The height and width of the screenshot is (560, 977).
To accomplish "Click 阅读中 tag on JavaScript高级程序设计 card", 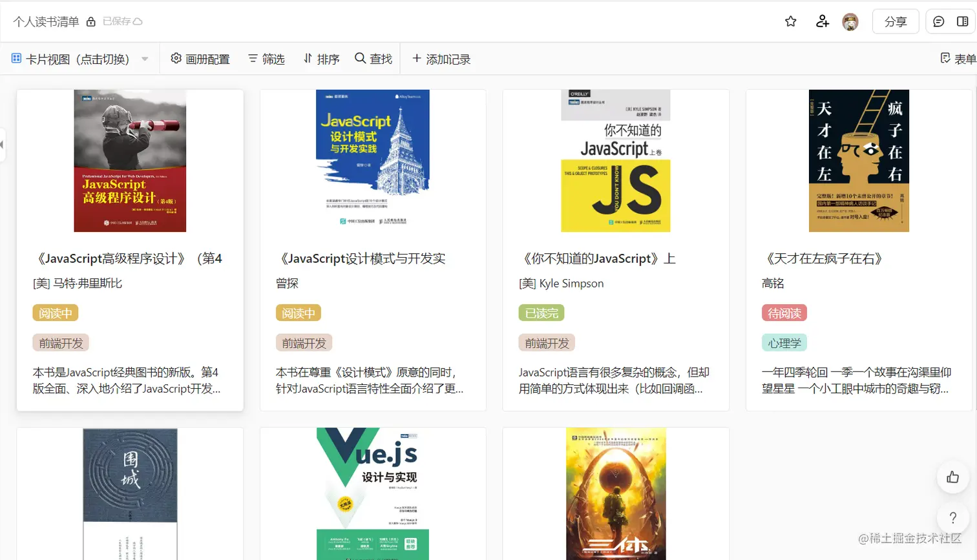I will 56,313.
